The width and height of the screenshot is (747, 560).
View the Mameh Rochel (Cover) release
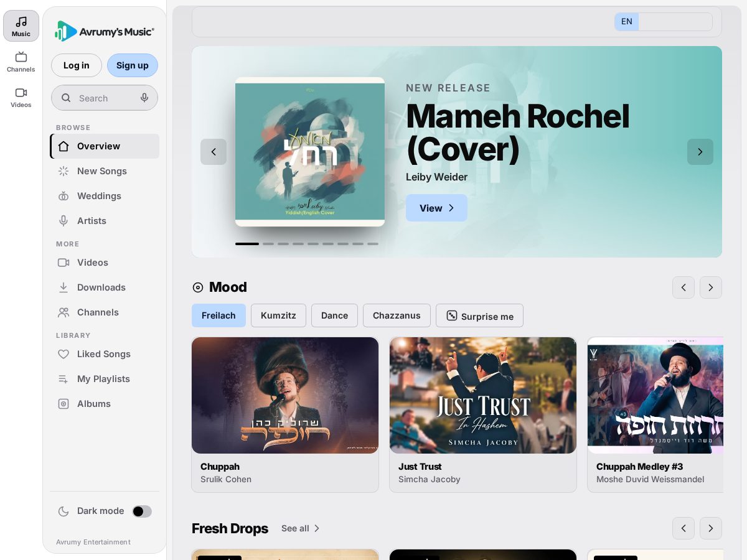[436, 208]
